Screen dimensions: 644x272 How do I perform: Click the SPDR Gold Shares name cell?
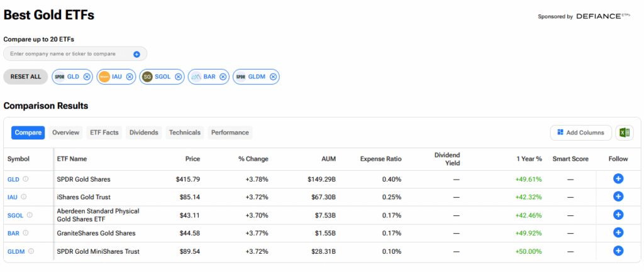click(x=84, y=179)
